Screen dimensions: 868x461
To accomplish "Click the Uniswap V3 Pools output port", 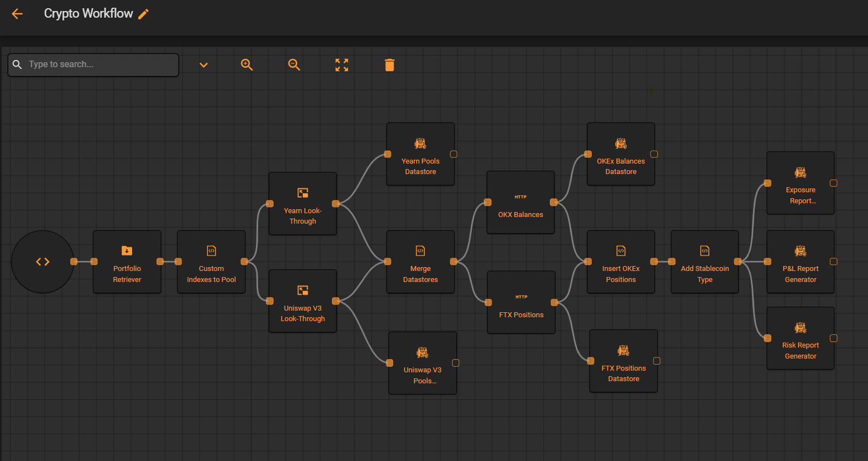I will [x=456, y=363].
